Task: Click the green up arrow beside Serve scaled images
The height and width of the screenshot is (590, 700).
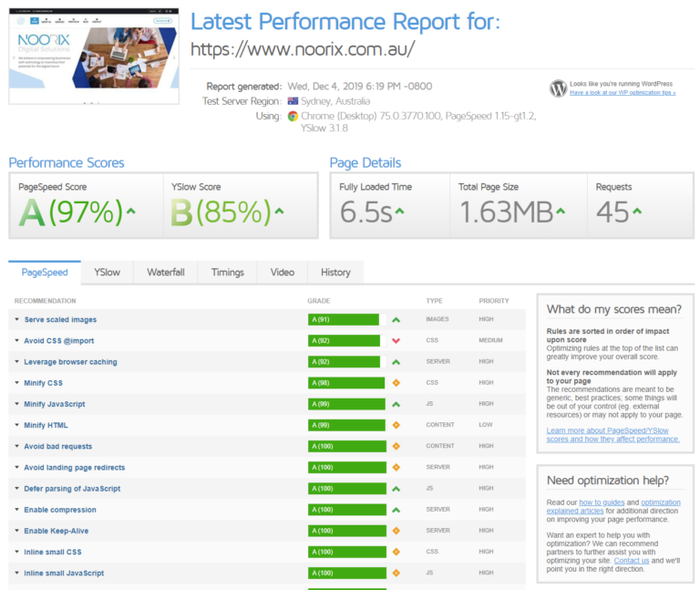Action: coord(396,319)
